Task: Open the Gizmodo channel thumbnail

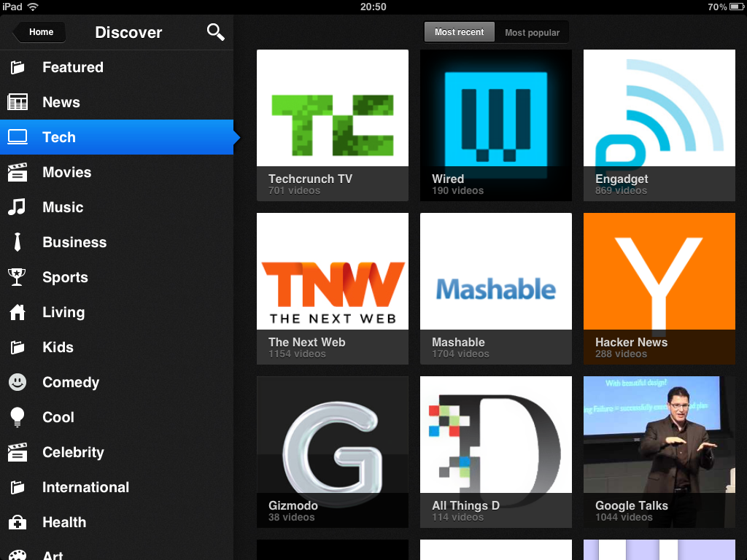Action: pos(333,452)
